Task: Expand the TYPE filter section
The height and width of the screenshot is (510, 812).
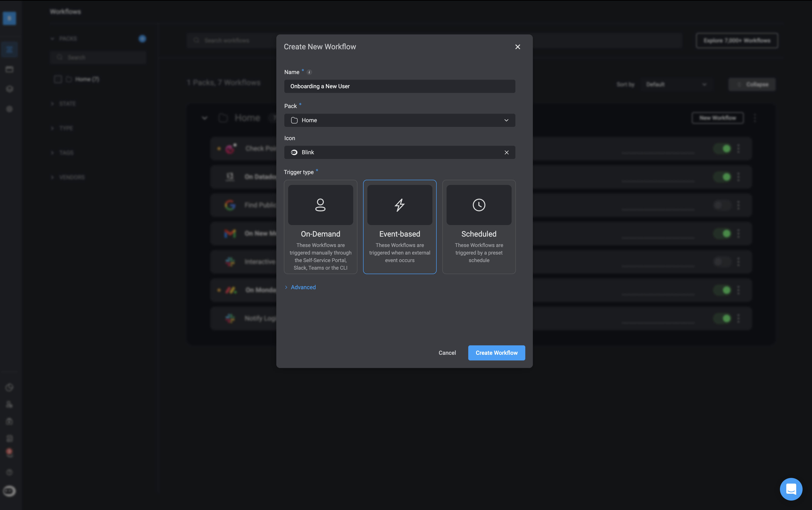Action: [x=62, y=128]
